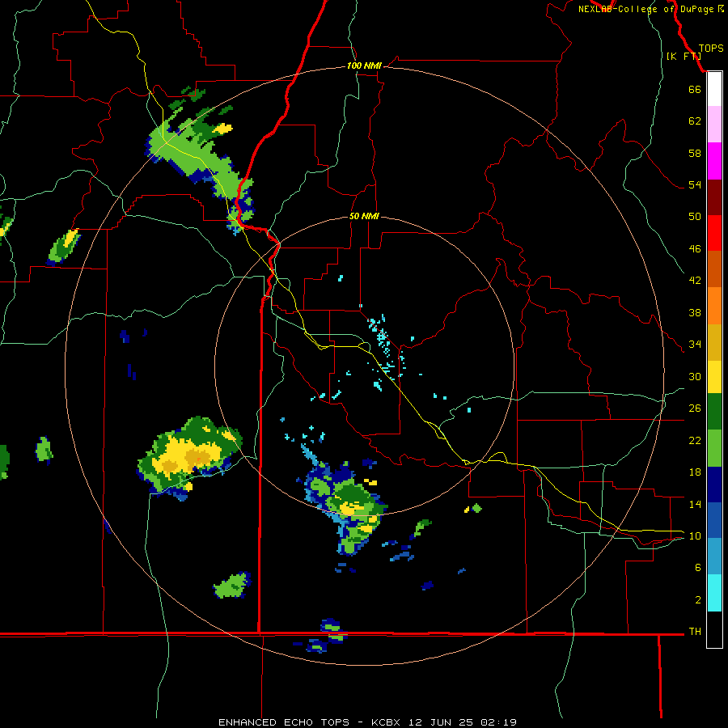Click the 'KCBX' station identifier in caption

click(x=387, y=722)
